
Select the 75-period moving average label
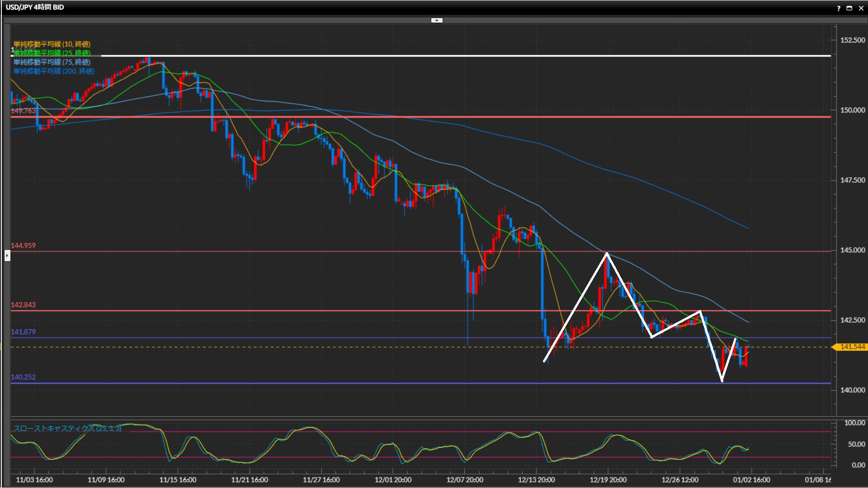(52, 62)
